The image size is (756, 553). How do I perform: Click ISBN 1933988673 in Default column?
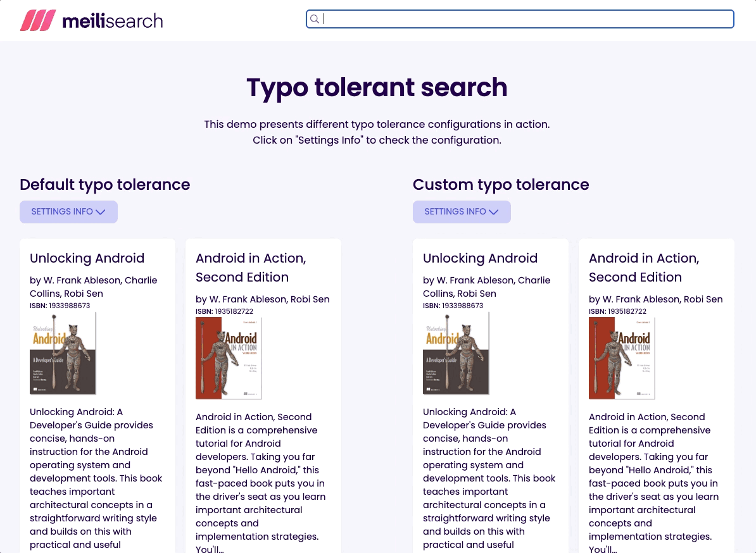click(60, 306)
